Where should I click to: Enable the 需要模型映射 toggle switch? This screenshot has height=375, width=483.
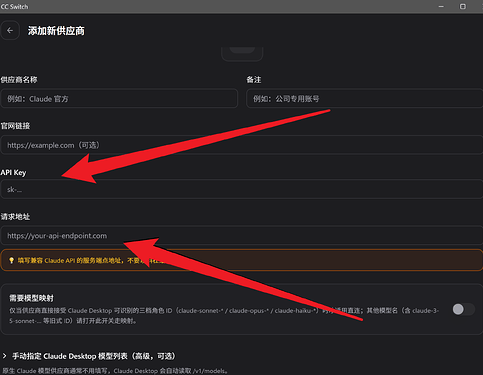463,309
